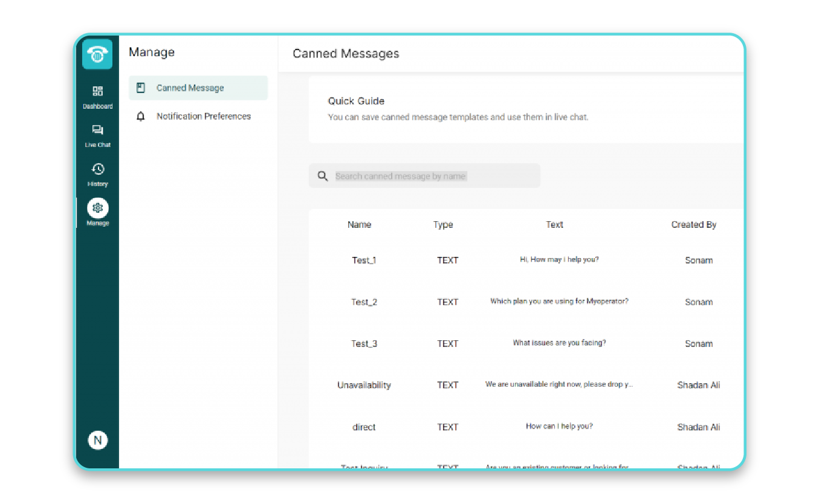Click 'Which plan you are using for Myoperator?'
The width and height of the screenshot is (819, 504).
(x=559, y=301)
